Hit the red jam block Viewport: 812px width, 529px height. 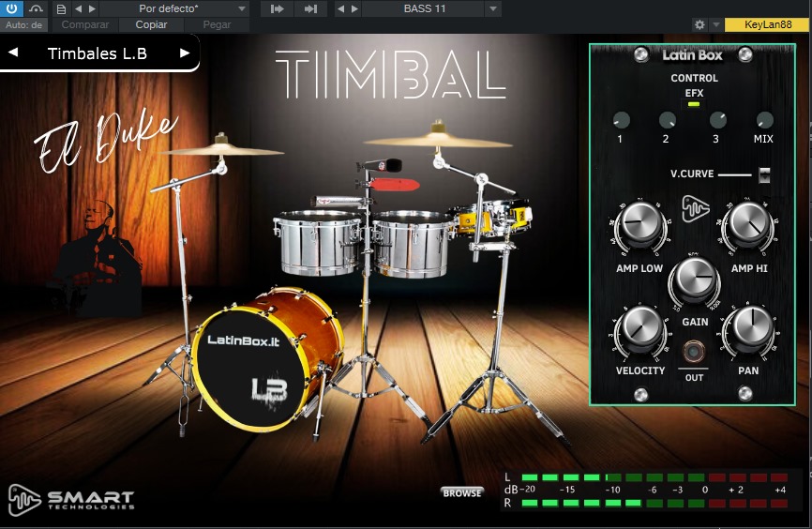[x=395, y=184]
